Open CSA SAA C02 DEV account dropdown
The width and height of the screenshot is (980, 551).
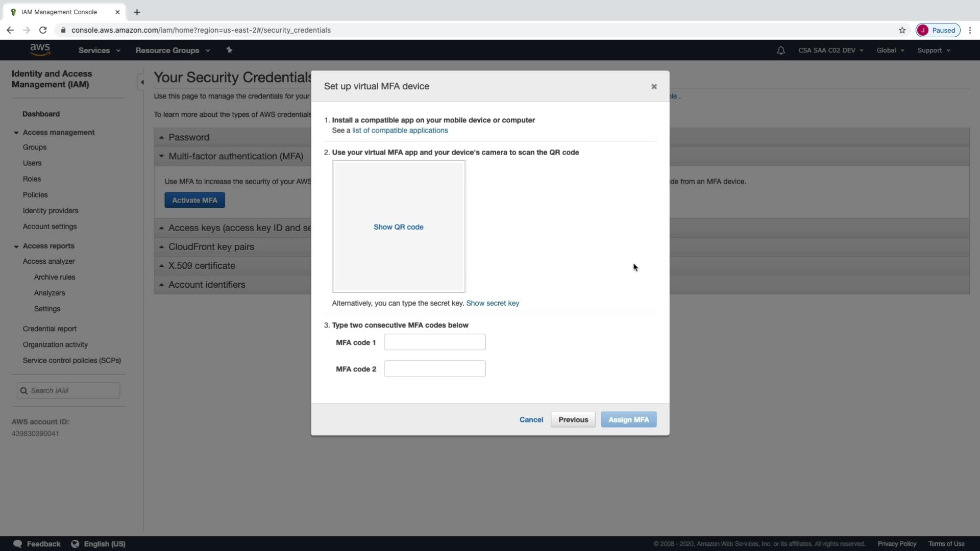click(x=830, y=51)
